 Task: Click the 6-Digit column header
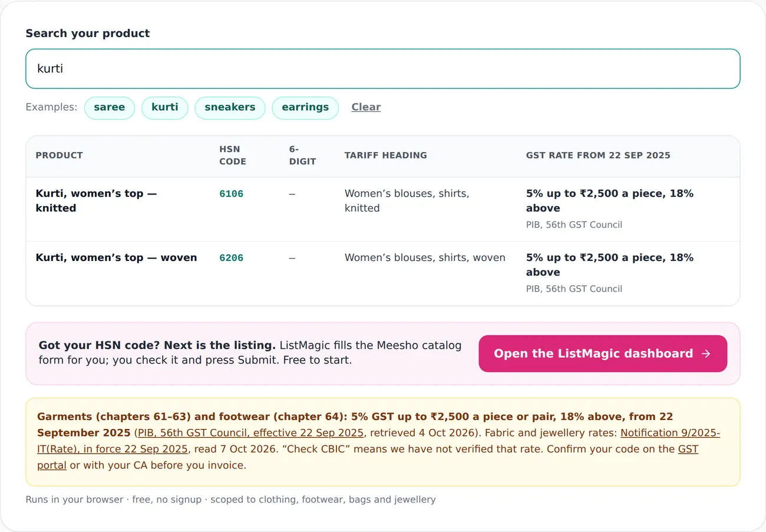pyautogui.click(x=302, y=156)
